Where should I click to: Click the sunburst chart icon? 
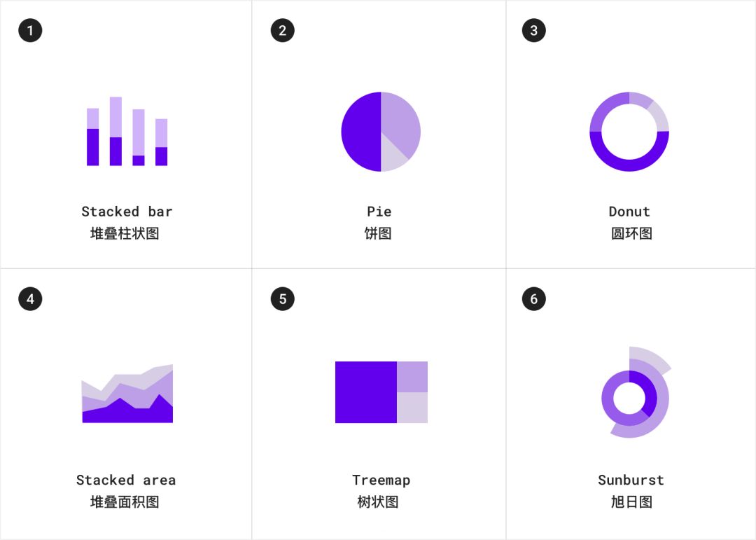pyautogui.click(x=636, y=392)
